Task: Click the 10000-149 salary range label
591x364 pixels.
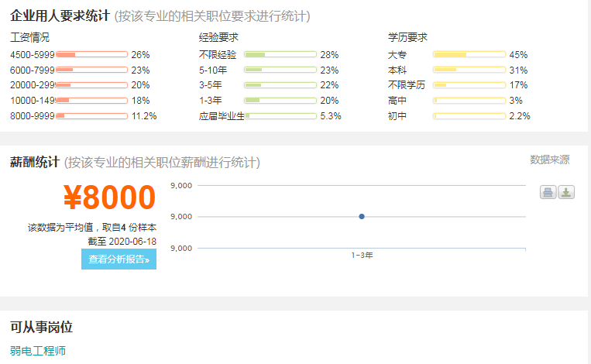Action: click(33, 101)
